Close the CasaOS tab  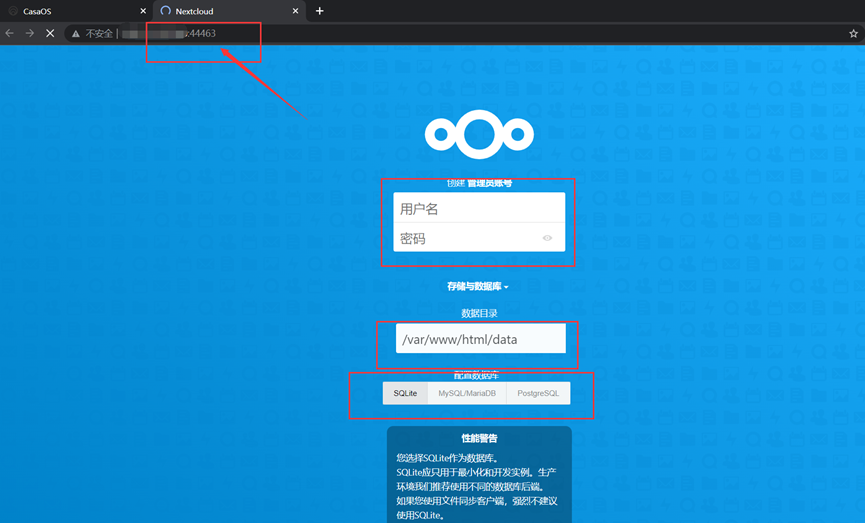coord(143,11)
